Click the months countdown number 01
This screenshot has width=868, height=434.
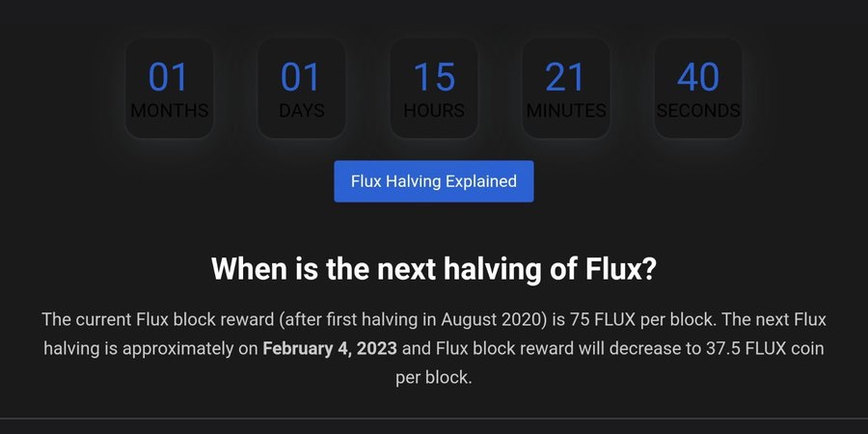(x=169, y=77)
